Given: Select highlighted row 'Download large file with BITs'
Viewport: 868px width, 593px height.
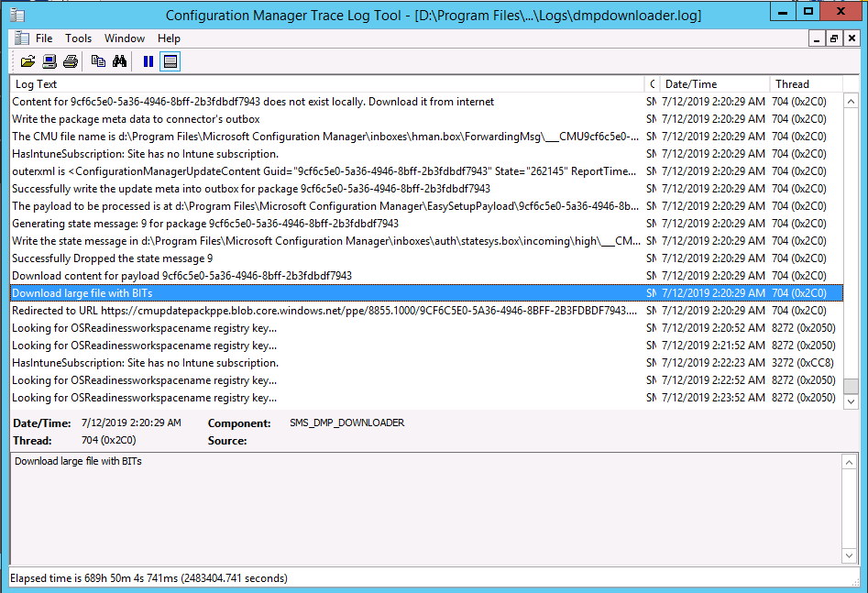Looking at the screenshot, I should pyautogui.click(x=426, y=293).
